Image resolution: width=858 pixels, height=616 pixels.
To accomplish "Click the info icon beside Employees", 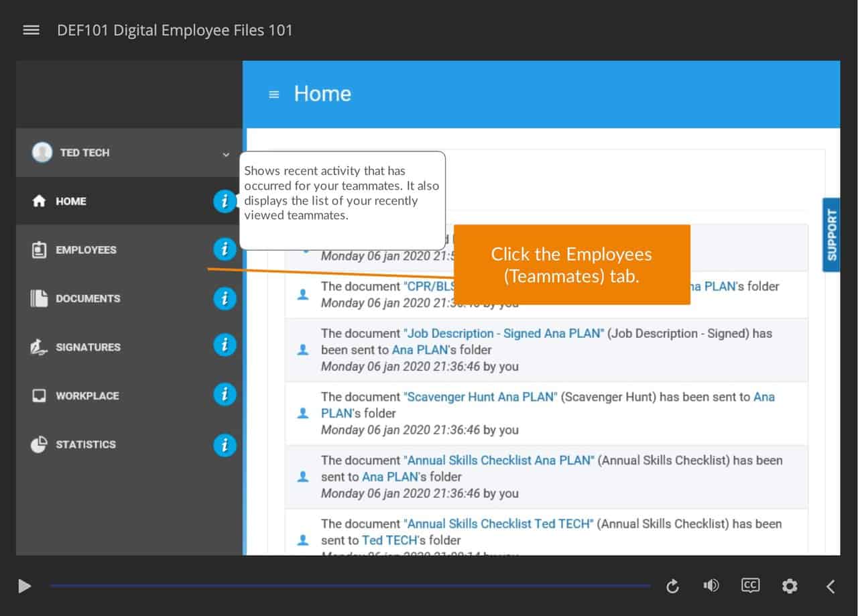I will pos(225,249).
